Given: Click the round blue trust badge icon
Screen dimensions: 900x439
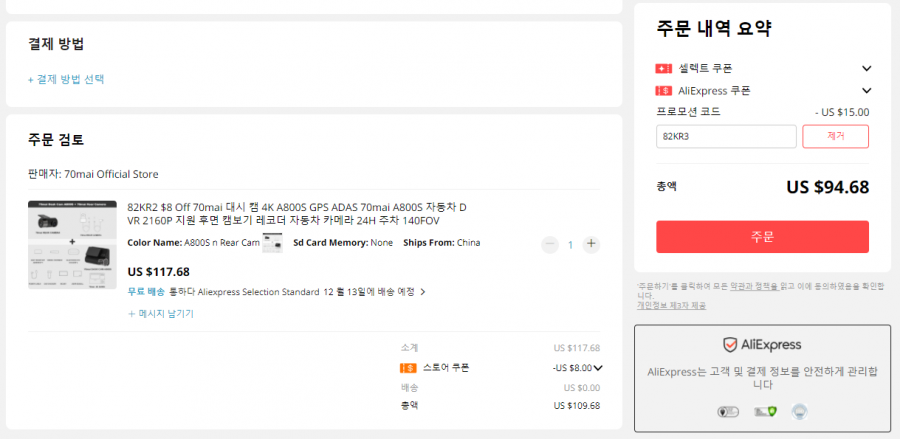Looking at the screenshot, I should pos(799,411).
